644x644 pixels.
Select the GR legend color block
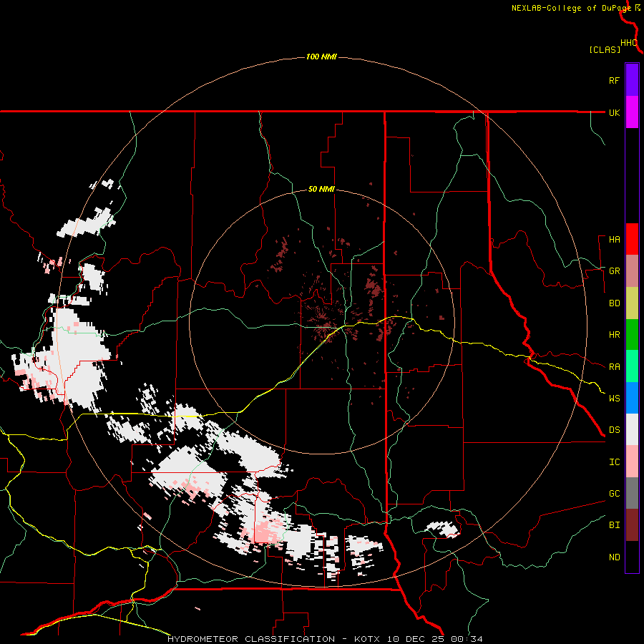pos(632,270)
